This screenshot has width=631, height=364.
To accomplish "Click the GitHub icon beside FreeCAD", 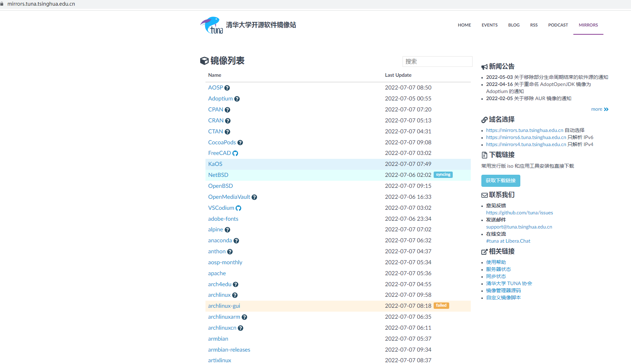I will pyautogui.click(x=235, y=154).
